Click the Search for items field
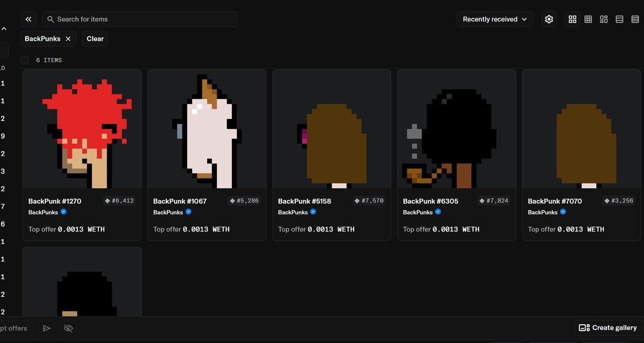Viewport: 644px width, 343px height. (x=140, y=19)
